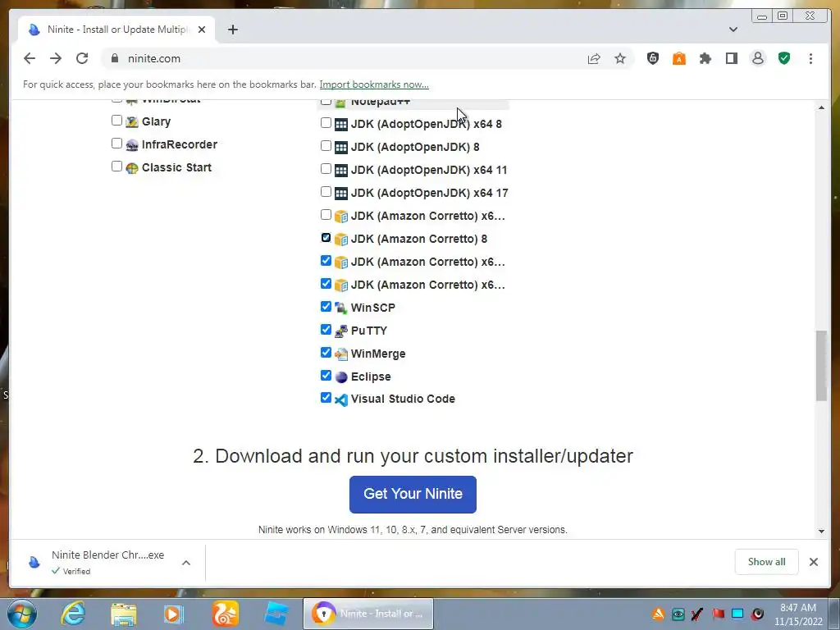Close the Ninite browser tab
Screen dimensions: 840x630
(x=202, y=30)
